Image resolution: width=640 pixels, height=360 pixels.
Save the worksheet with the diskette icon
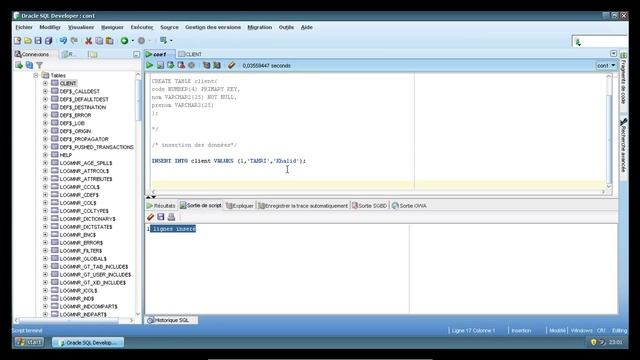pyautogui.click(x=38, y=41)
